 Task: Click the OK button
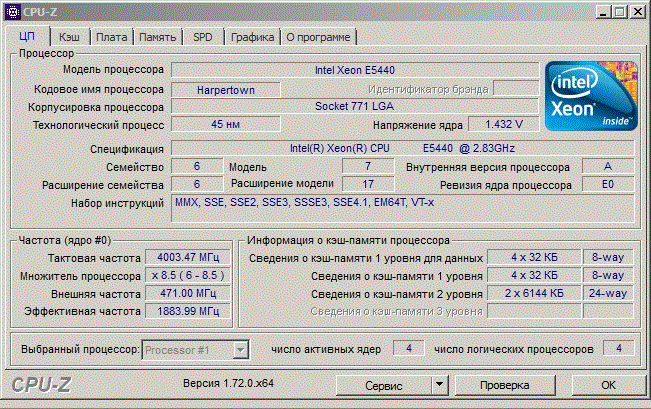(609, 385)
